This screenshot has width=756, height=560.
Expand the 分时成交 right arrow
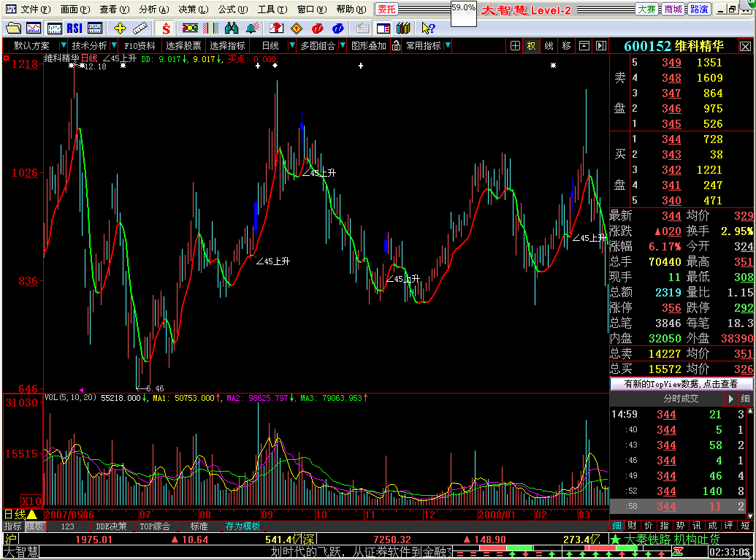click(x=731, y=399)
